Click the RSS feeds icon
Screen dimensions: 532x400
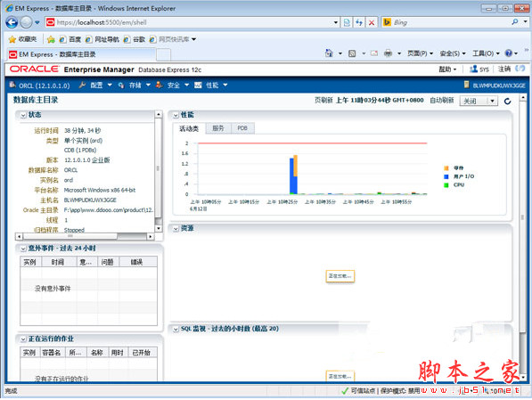tap(352, 53)
